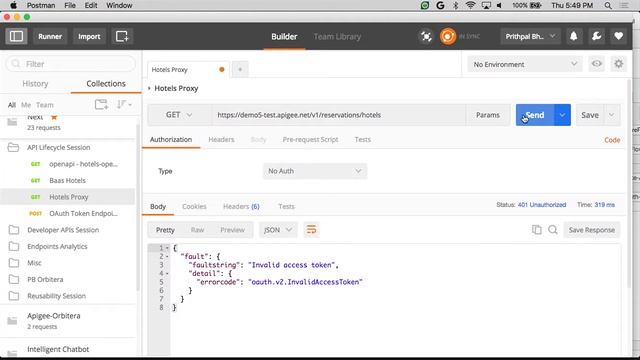Screen dimensions: 640x360
Task: Click the Wi-Fi menu bar icon
Action: [x=471, y=5]
